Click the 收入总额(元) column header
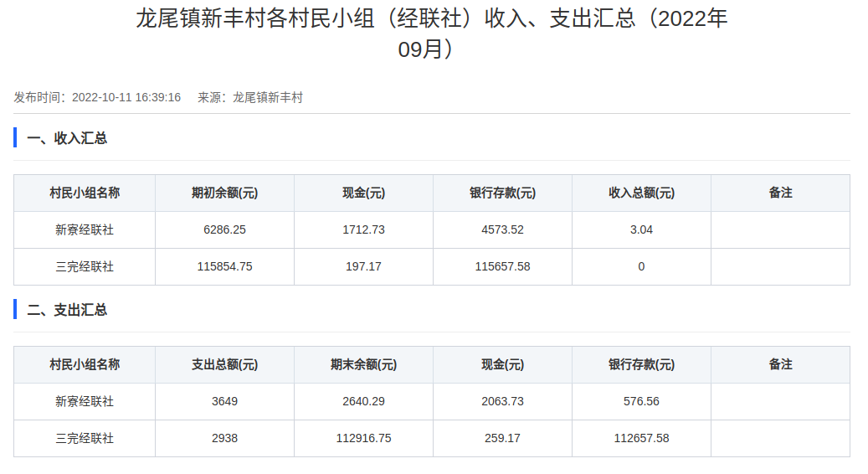Screen dimensions: 868x474 pyautogui.click(x=642, y=193)
